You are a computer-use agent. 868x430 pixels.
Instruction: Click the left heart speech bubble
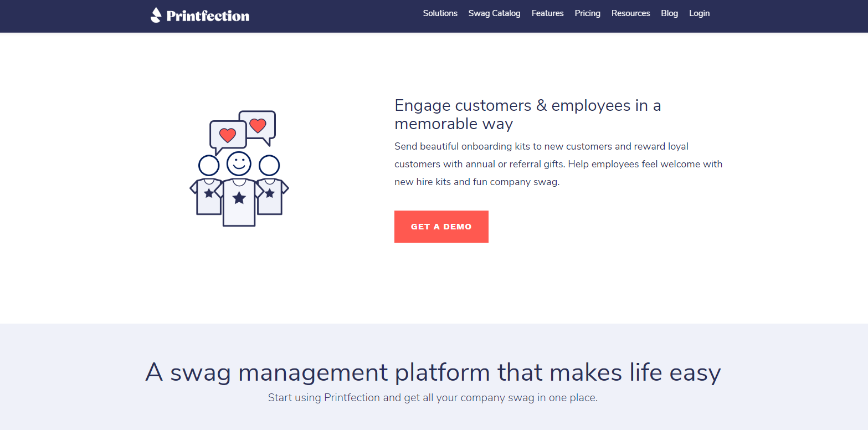[x=227, y=135]
